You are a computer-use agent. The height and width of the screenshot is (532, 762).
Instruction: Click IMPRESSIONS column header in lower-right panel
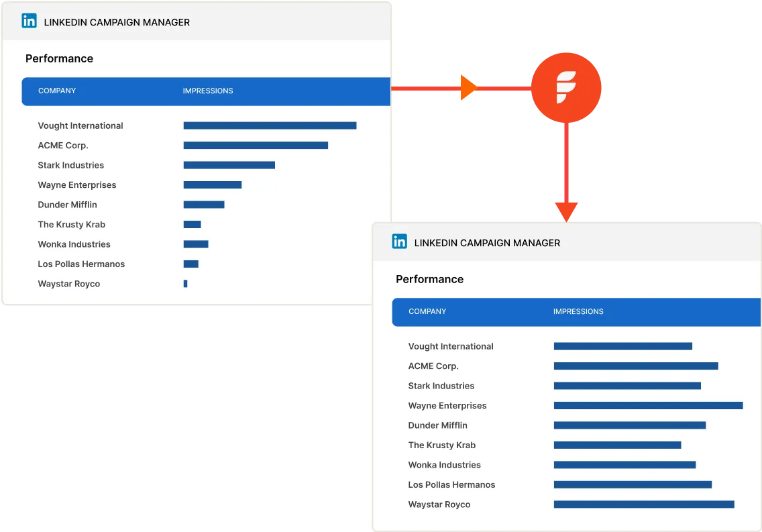click(x=578, y=311)
